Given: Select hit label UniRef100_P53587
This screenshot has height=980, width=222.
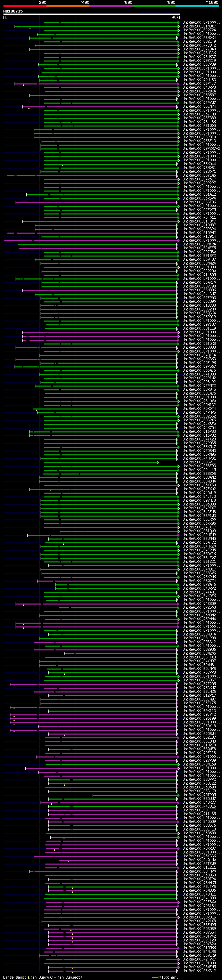Looking at the screenshot, I should click(x=199, y=96).
